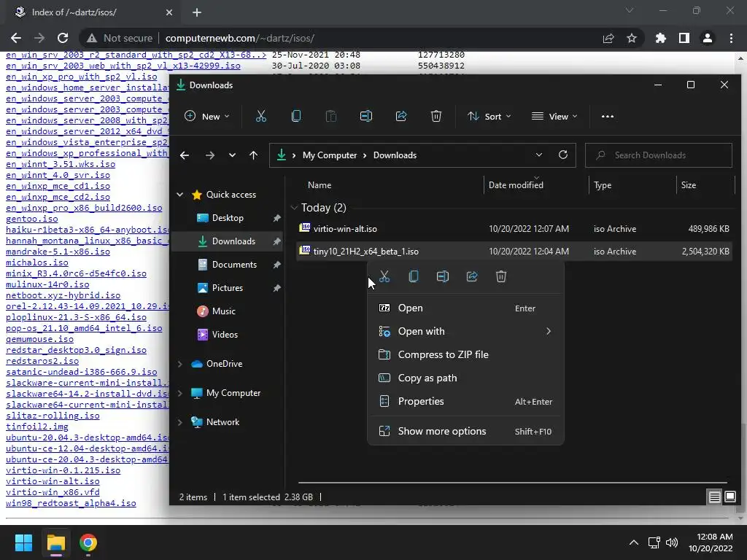Open Windows Start menu

coord(23,542)
